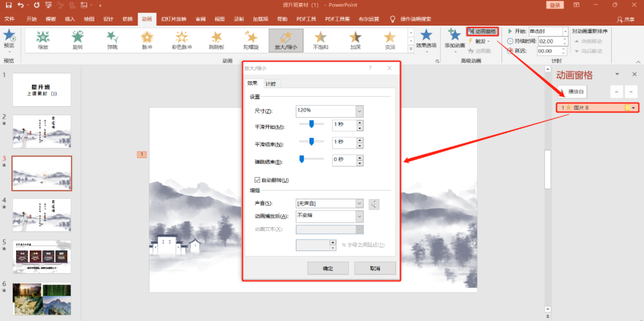Image resolution: width=644 pixels, height=321 pixels.
Task: Choose the 跷跷板 animation effect
Action: pyautogui.click(x=216, y=41)
